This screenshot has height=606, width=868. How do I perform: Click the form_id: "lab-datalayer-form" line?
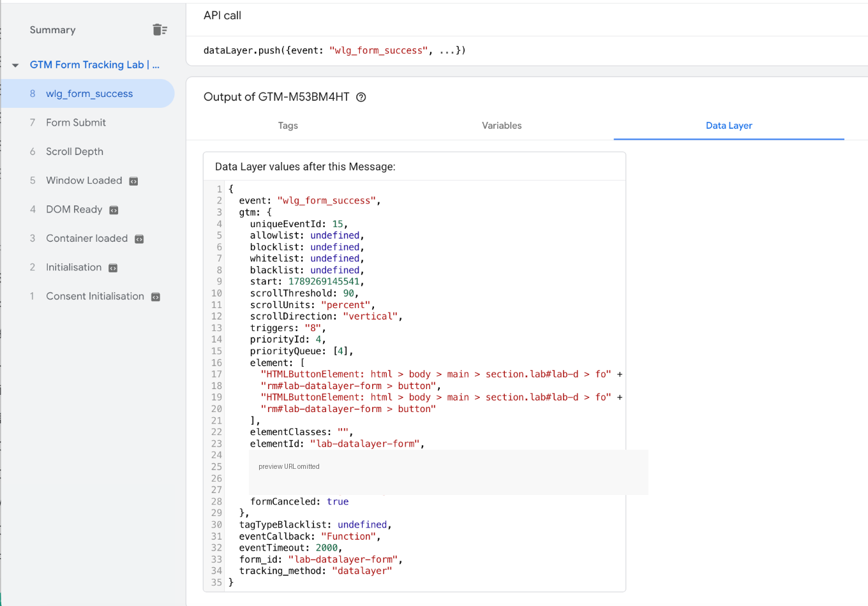(x=321, y=559)
